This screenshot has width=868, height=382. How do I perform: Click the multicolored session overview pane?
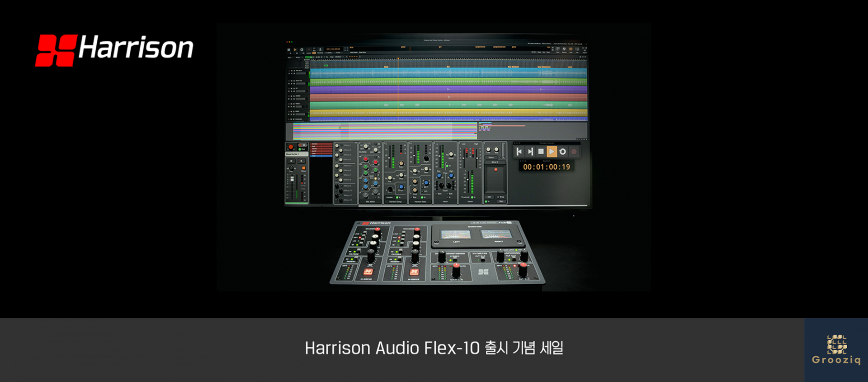(385, 131)
